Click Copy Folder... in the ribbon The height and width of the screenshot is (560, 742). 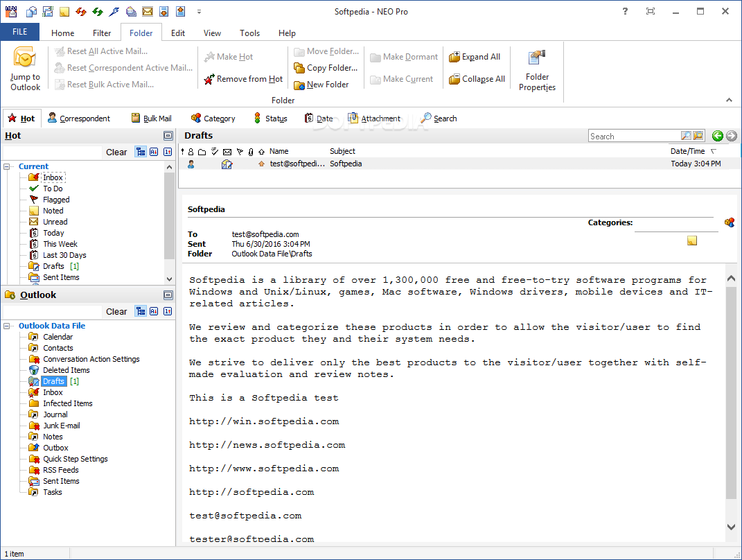[326, 68]
